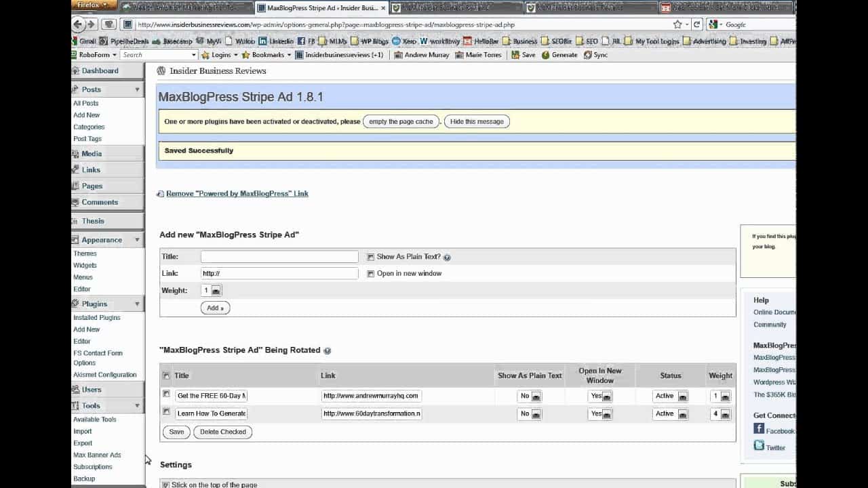Click the Delete Checked button

click(223, 432)
